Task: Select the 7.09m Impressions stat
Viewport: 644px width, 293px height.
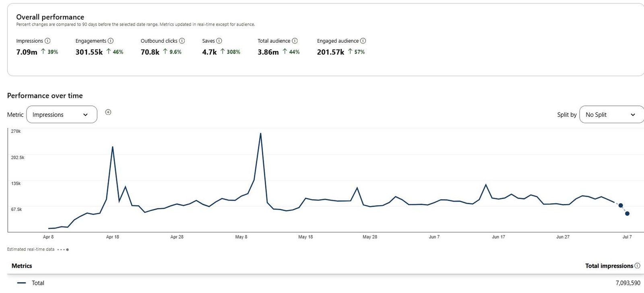Action: (27, 52)
